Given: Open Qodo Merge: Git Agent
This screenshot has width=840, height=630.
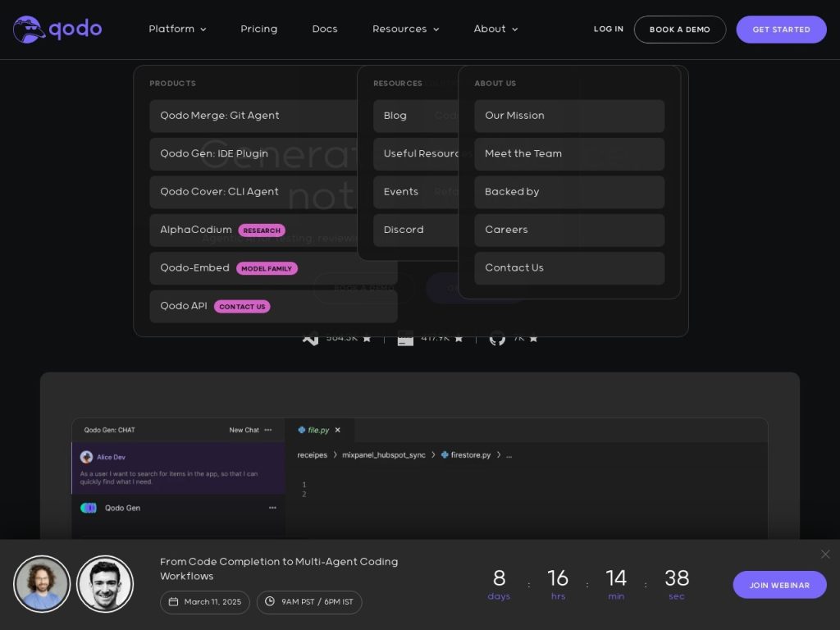Looking at the screenshot, I should [253, 116].
